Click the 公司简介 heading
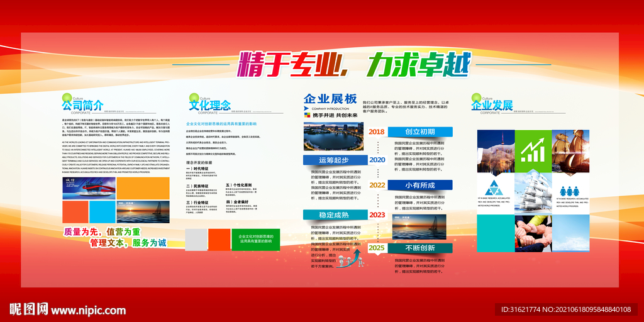 coord(82,106)
